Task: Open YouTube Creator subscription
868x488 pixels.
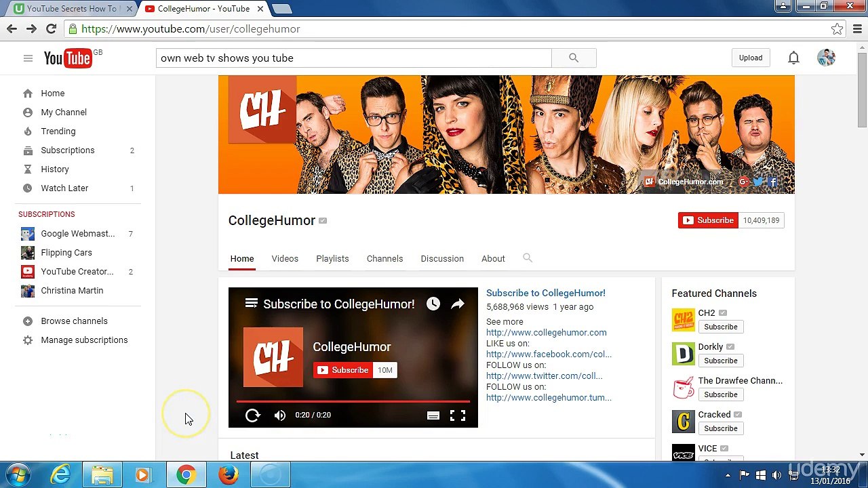Action: (78, 272)
